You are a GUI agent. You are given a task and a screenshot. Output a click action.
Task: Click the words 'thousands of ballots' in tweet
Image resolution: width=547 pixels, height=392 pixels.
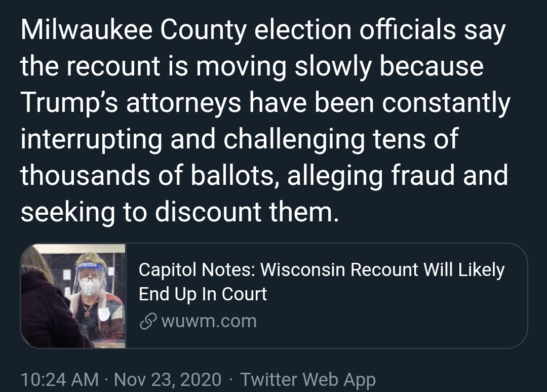(x=147, y=175)
